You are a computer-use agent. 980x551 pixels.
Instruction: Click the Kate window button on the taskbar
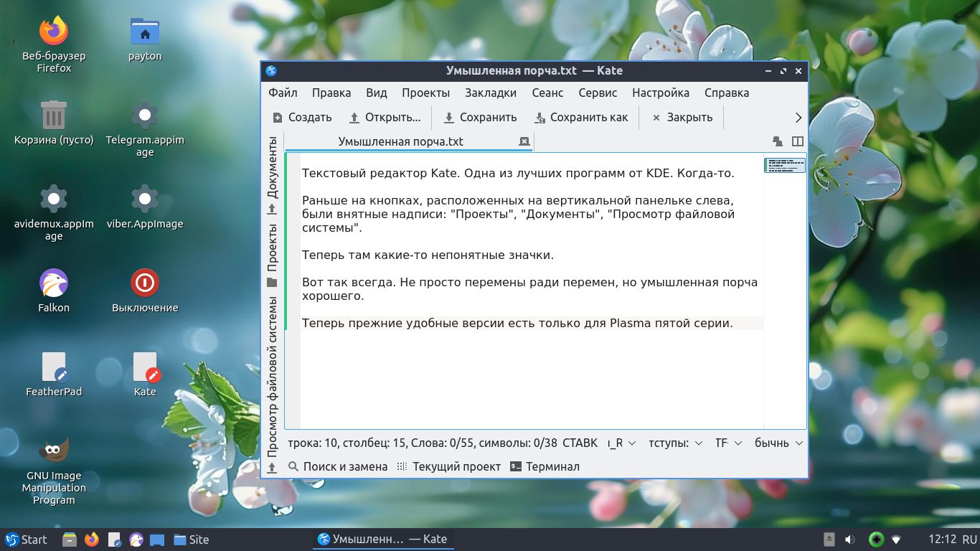[x=382, y=540]
